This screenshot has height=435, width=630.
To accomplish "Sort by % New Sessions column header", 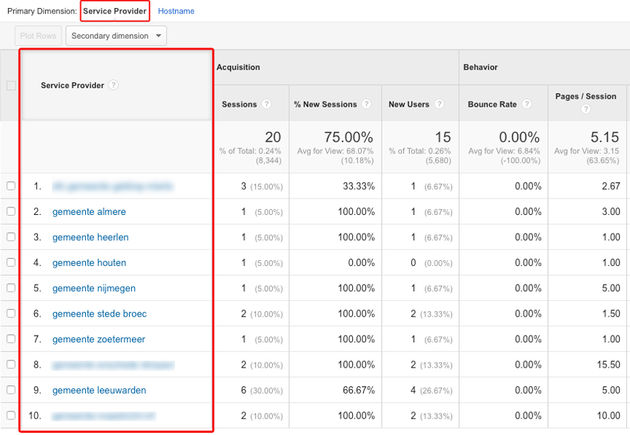I will (325, 104).
